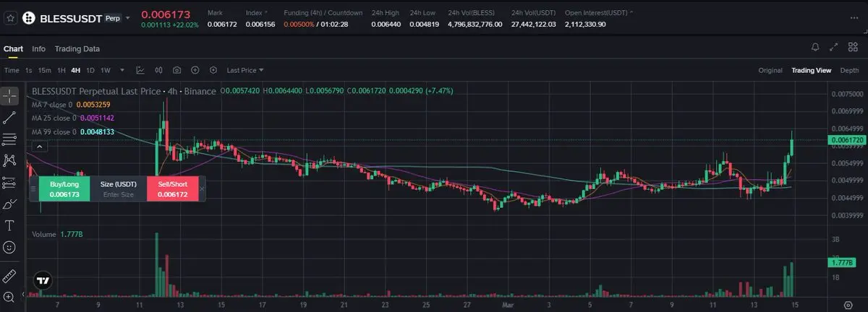Open price alert bell icon
Viewport: 868px width, 312px height.
[815, 48]
